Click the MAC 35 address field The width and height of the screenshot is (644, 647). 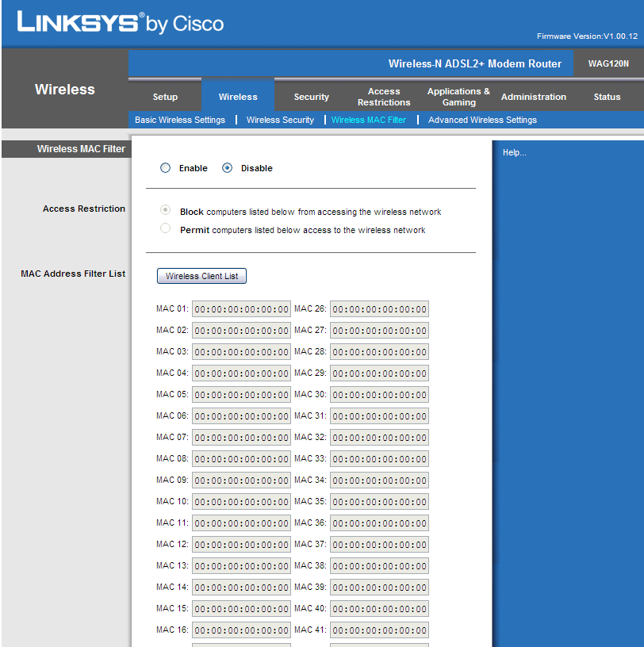tap(379, 502)
